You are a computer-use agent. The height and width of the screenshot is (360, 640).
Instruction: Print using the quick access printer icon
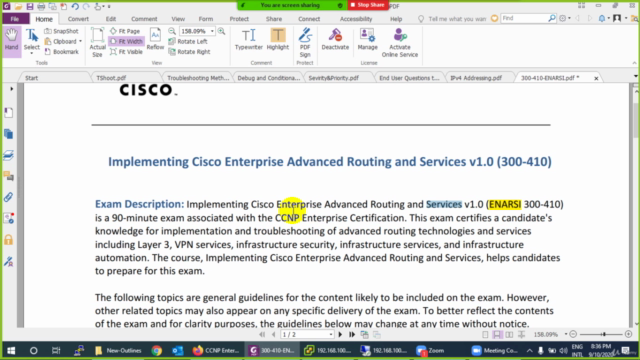coord(41,6)
